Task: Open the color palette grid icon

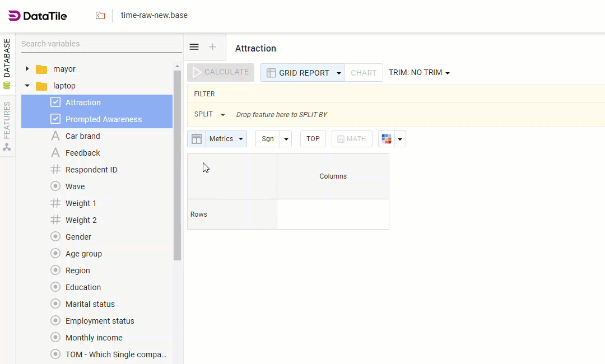Action: (x=387, y=139)
